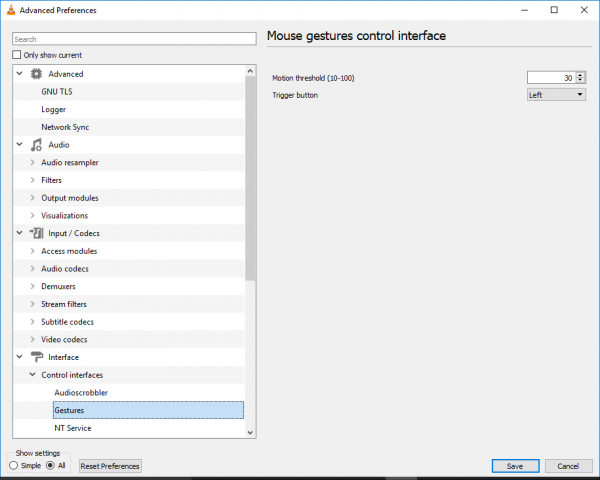
Task: Collapse the Control interfaces node
Action: 33,375
